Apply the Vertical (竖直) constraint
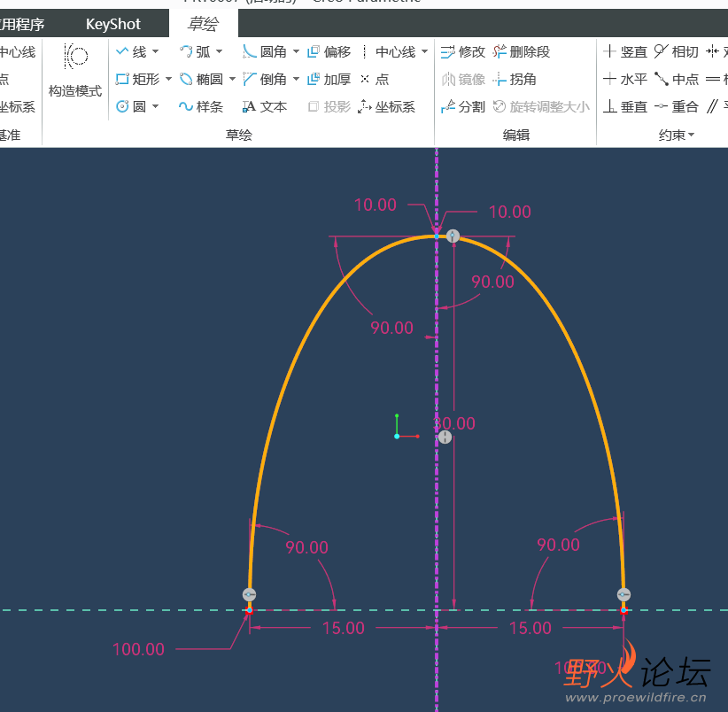Viewport: 728px width, 712px height. pos(625,52)
